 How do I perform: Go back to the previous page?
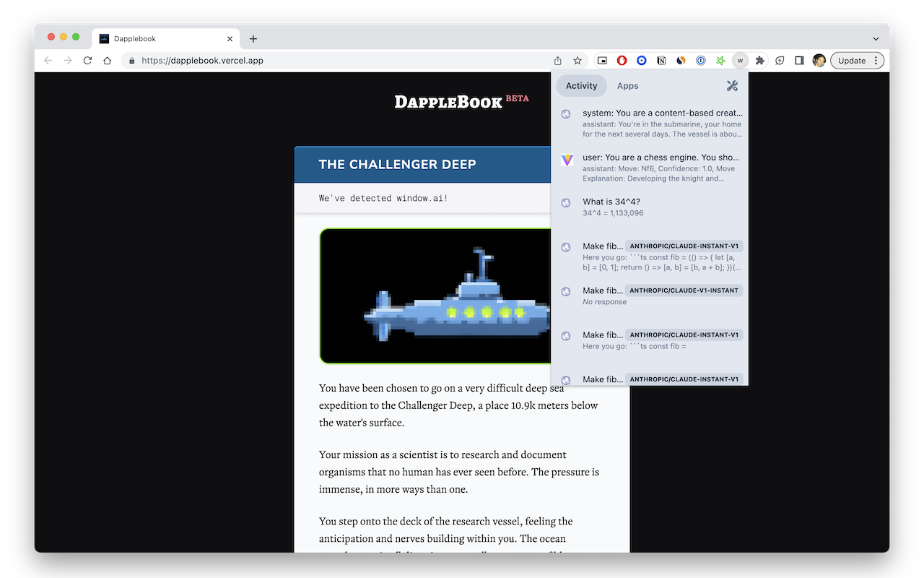coord(48,61)
